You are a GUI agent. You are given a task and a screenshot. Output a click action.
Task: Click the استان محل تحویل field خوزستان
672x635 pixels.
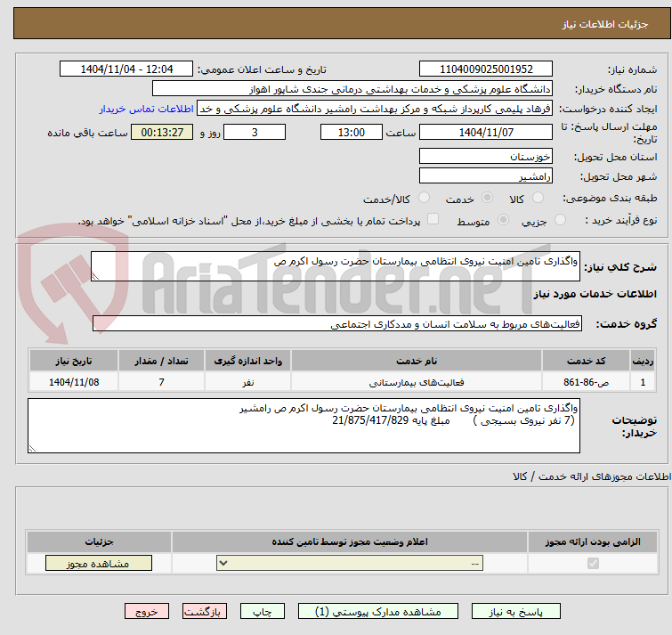tap(486, 156)
